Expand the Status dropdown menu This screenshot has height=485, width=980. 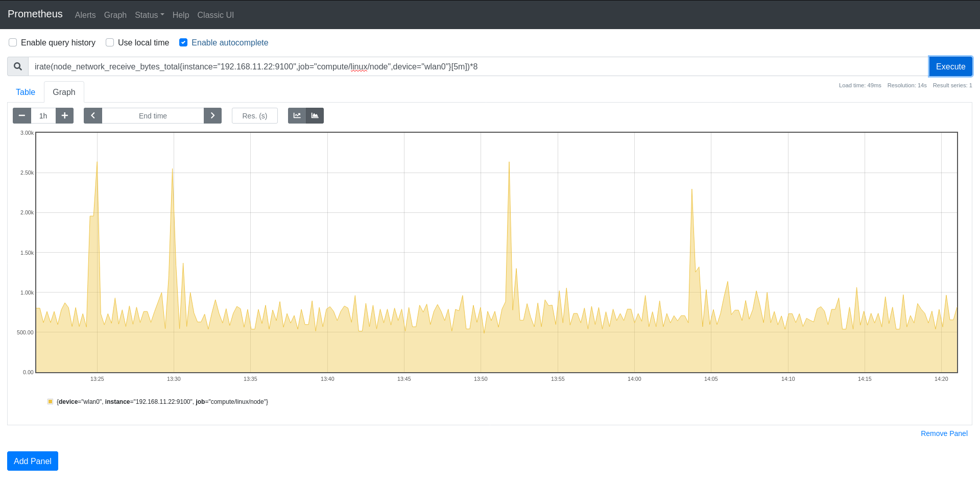click(x=150, y=15)
